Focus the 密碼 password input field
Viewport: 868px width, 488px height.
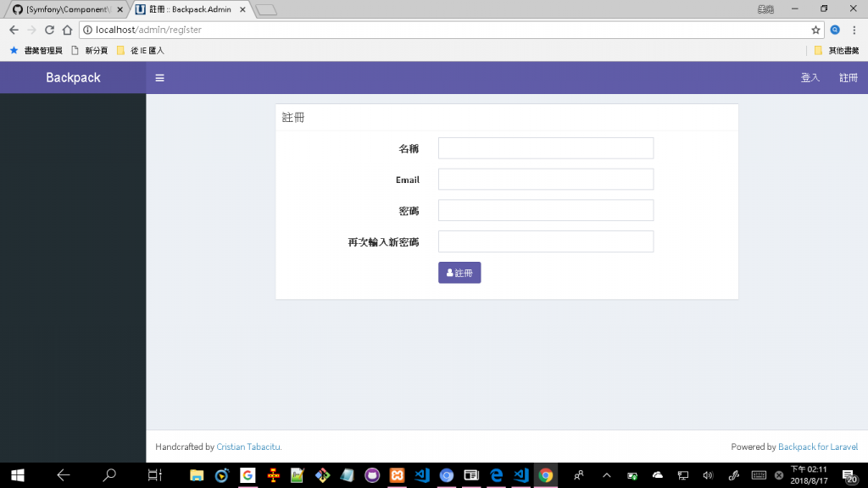pos(546,210)
